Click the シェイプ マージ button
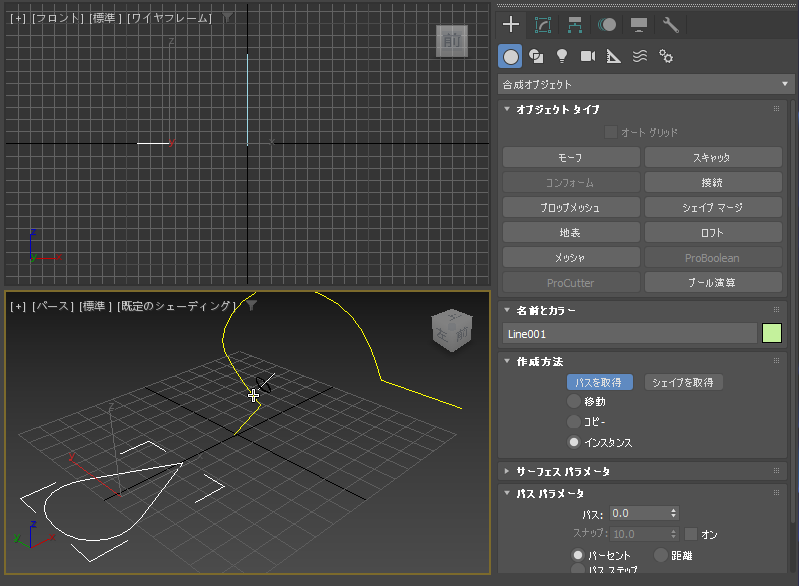 point(713,207)
